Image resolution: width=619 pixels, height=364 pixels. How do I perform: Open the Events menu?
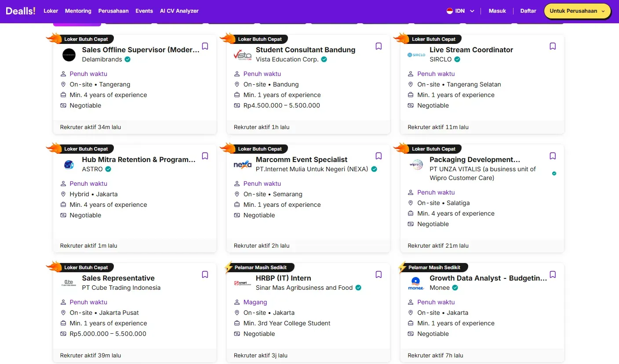[144, 11]
